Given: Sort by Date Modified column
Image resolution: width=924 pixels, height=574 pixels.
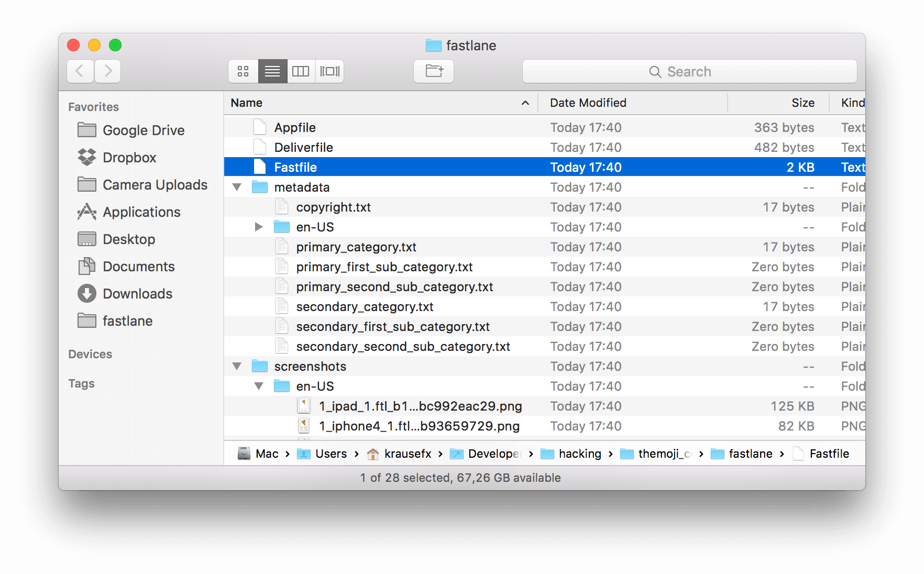Looking at the screenshot, I should coord(588,103).
